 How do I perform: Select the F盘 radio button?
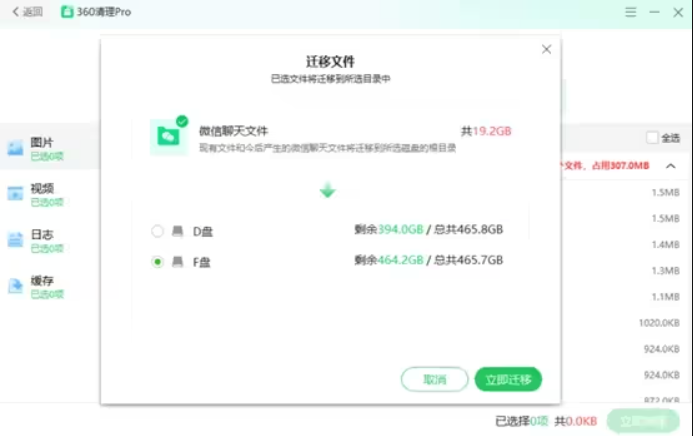(x=157, y=262)
